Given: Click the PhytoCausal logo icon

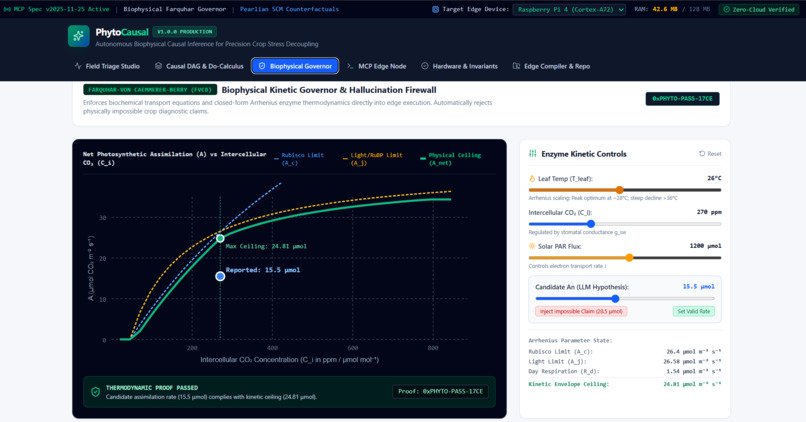Looking at the screenshot, I should (x=79, y=36).
